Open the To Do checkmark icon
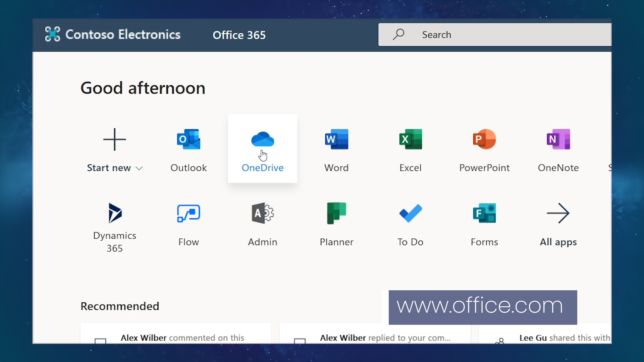Viewport: 644px width, 362px height. click(411, 213)
